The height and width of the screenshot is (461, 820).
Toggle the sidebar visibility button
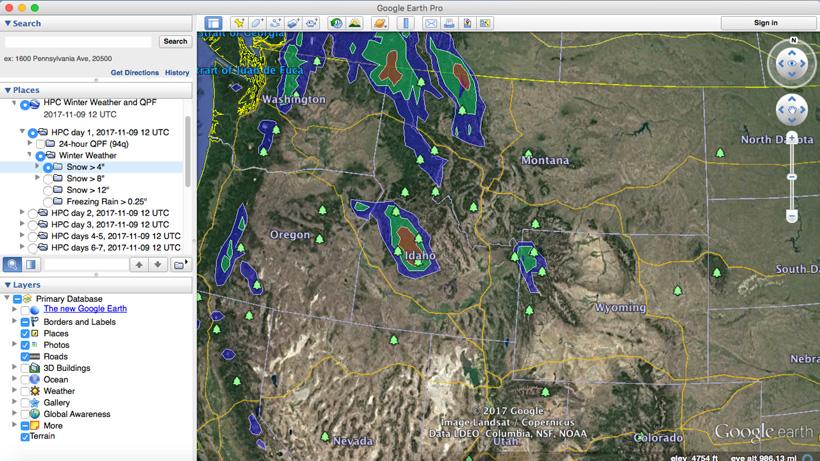pyautogui.click(x=213, y=23)
